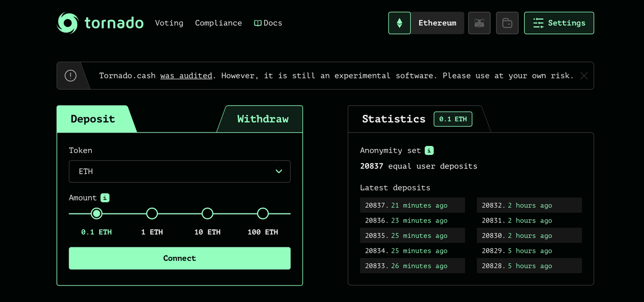This screenshot has width=644, height=302.
Task: Switch to the Withdraw tab
Action: [x=263, y=119]
